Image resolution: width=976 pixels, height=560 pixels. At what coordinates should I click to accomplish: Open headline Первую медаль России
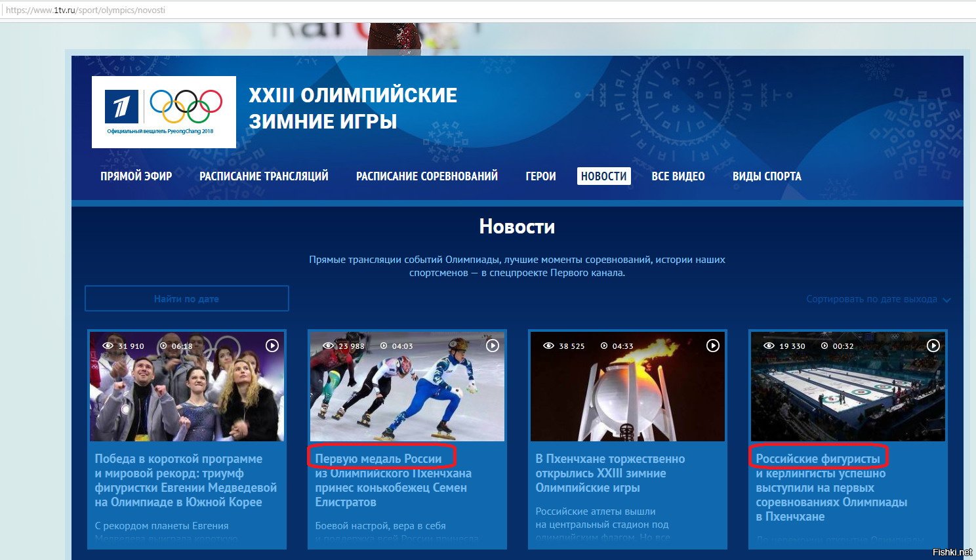click(394, 481)
